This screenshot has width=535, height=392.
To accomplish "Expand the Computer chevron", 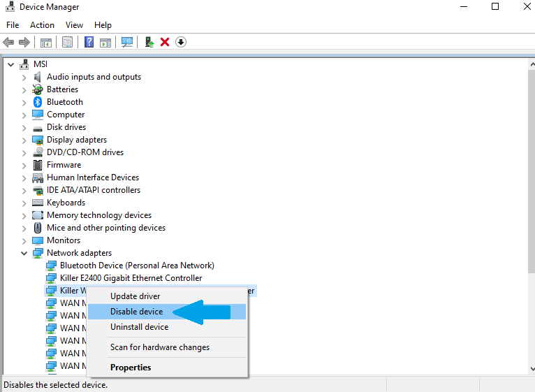I will [24, 115].
